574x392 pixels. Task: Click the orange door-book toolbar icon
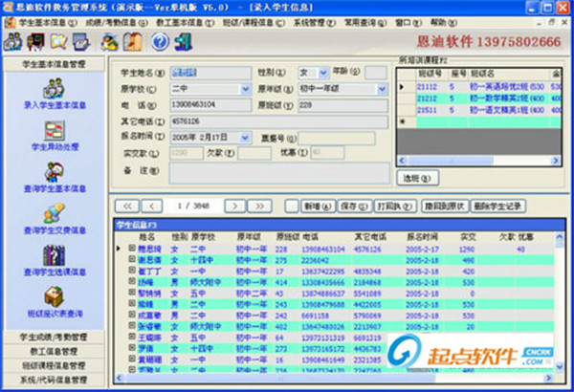click(133, 42)
